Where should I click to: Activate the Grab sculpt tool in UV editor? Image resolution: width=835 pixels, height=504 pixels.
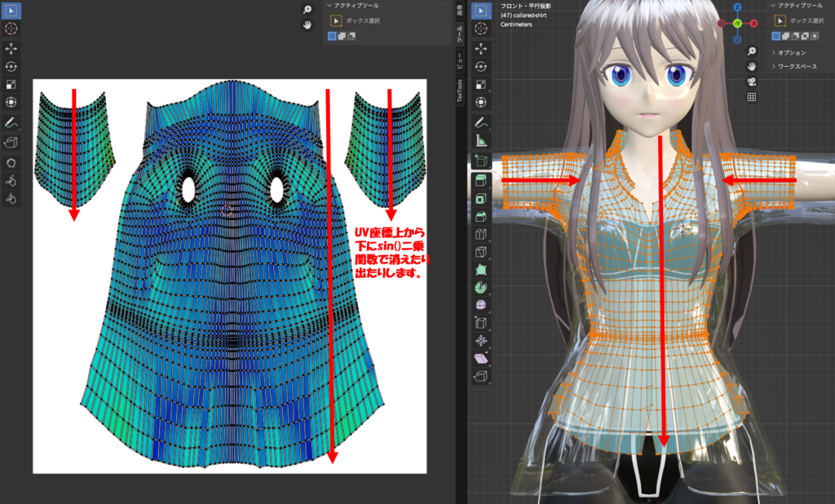pos(12,161)
